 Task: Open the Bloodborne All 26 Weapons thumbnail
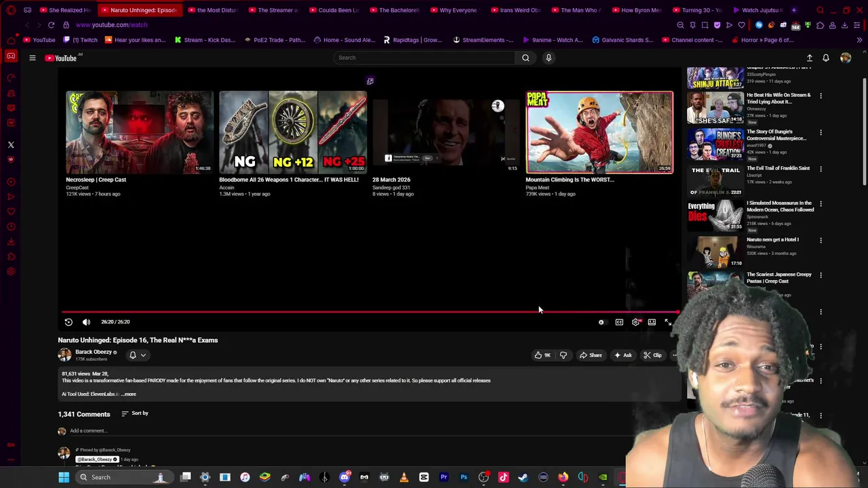292,132
